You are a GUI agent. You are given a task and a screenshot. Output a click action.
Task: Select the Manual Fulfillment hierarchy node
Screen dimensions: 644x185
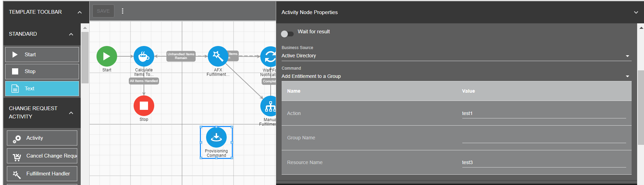[269, 106]
